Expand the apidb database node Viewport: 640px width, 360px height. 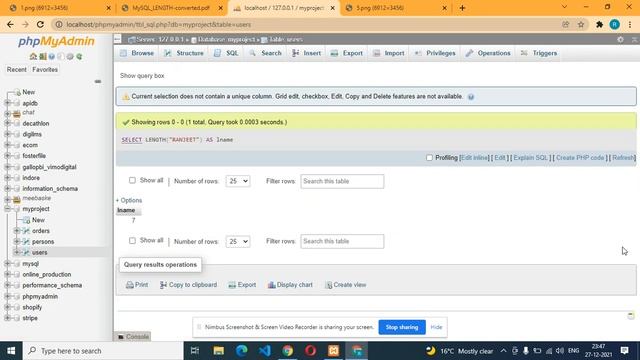pos(7,103)
